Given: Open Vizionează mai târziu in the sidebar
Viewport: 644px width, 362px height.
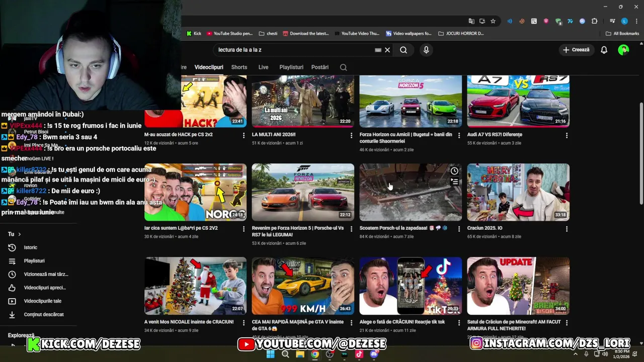Looking at the screenshot, I should pos(46,274).
